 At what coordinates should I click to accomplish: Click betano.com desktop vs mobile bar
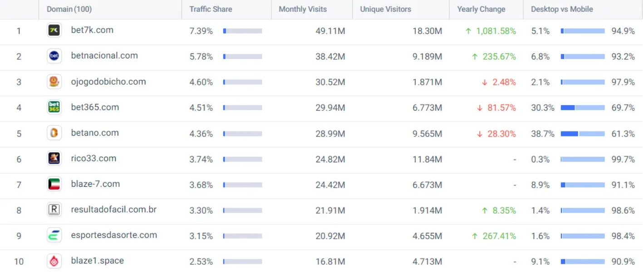point(583,134)
